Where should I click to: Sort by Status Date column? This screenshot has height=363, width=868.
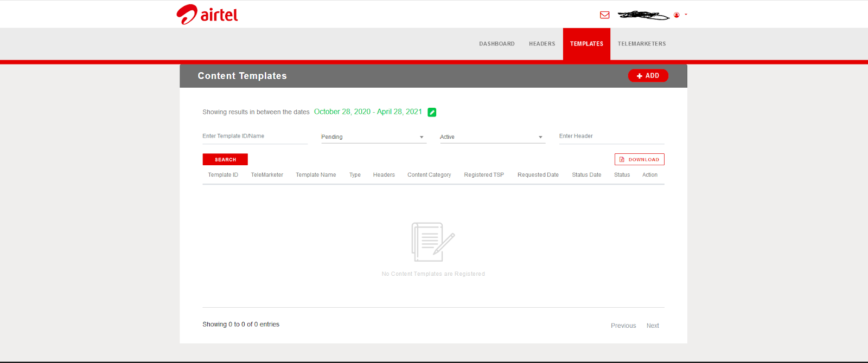[x=586, y=175]
